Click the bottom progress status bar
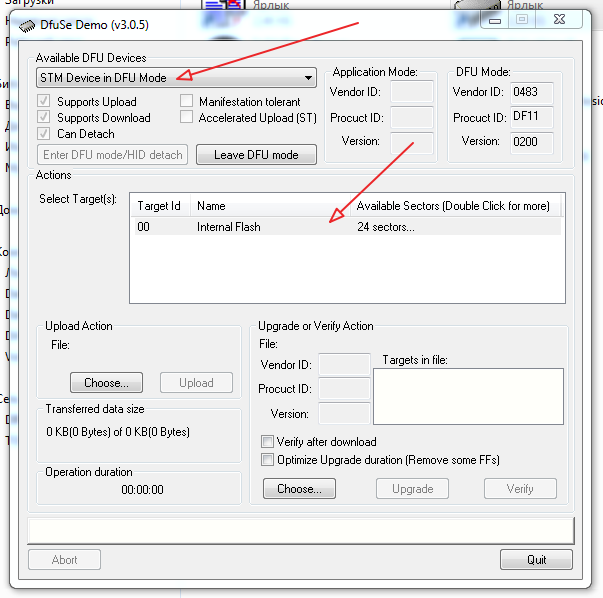 [x=301, y=531]
